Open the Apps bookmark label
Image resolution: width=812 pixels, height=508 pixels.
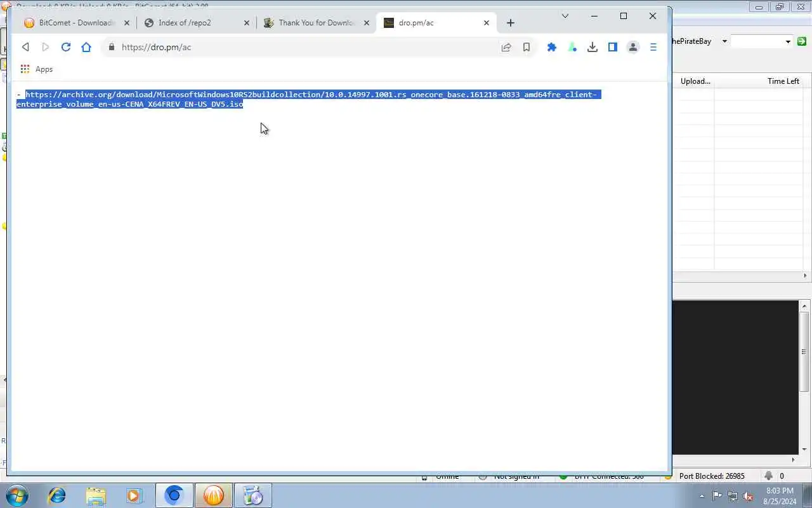pos(44,69)
